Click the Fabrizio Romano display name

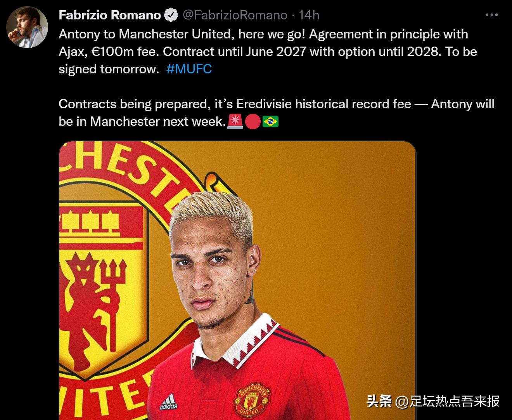coord(110,15)
